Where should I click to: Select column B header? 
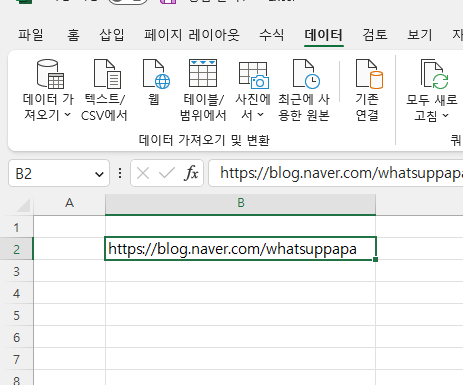coord(241,203)
